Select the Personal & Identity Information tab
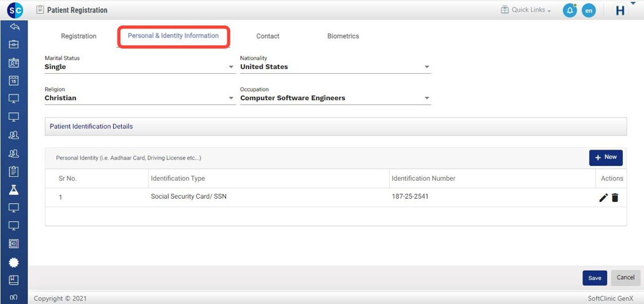 [x=173, y=36]
